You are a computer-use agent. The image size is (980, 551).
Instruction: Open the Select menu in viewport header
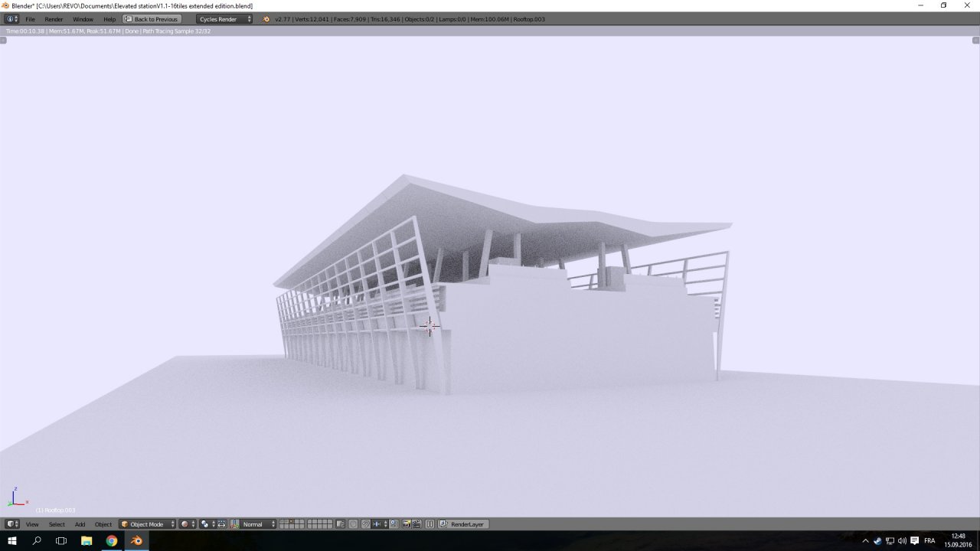[x=57, y=524]
